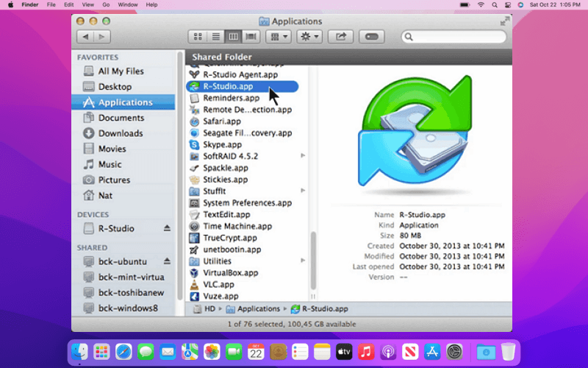
Task: Expand the SoftRAID 4.5.2 folder arrow
Action: point(303,156)
